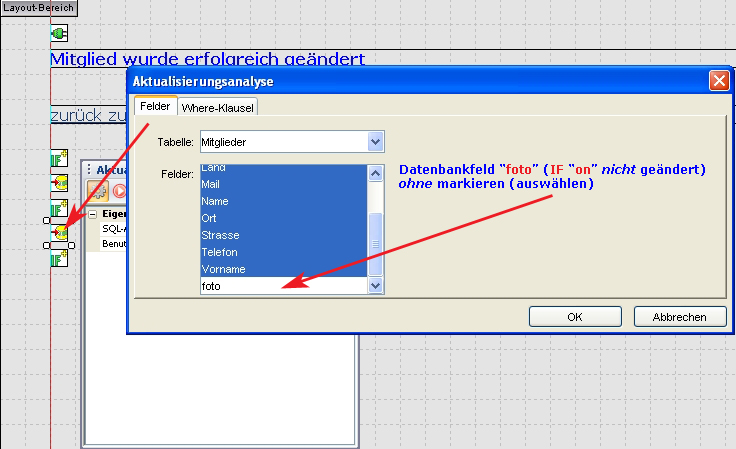
Task: Click the Felder list scroll up arrow
Action: click(x=377, y=173)
